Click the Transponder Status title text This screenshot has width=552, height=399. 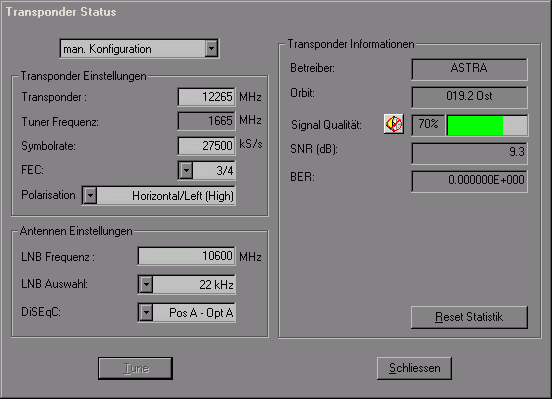[x=61, y=12]
